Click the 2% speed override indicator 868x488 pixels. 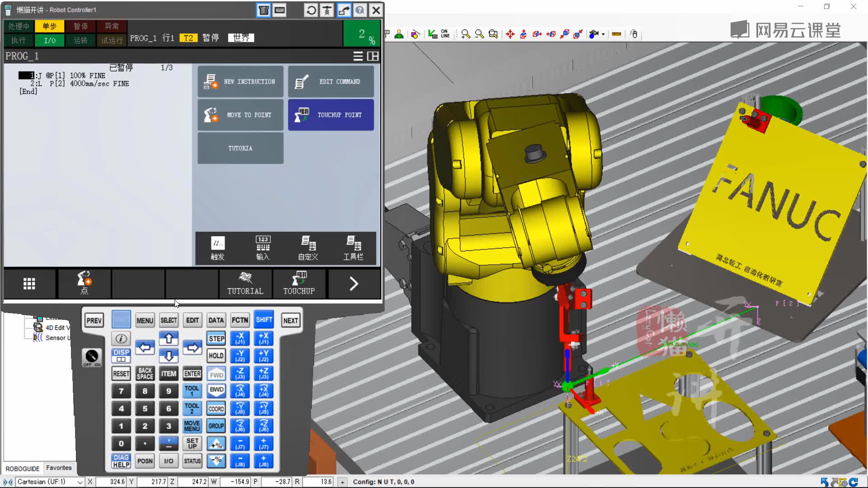363,34
